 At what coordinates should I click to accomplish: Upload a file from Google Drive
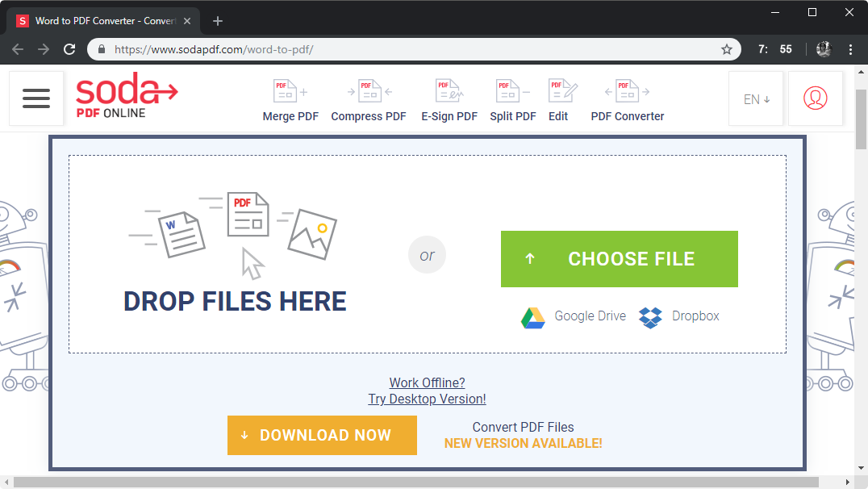click(574, 316)
